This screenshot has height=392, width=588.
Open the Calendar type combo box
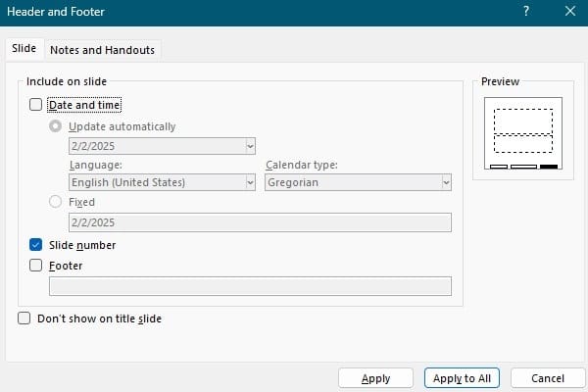coord(359,182)
